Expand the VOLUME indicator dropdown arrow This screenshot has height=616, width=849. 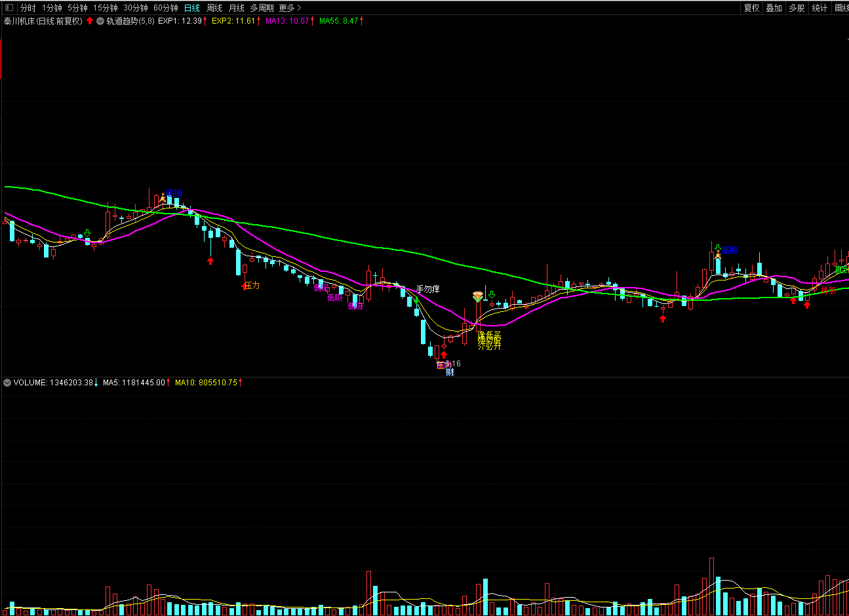click(x=7, y=383)
